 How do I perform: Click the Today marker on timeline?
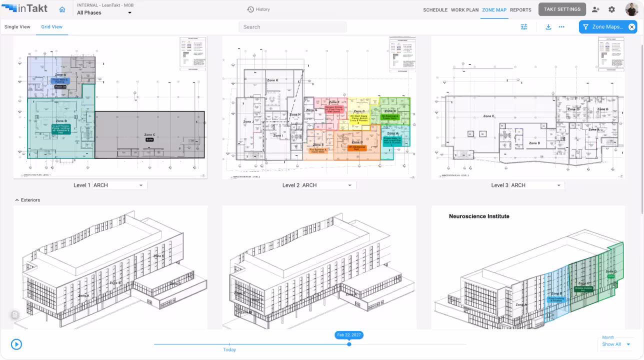pos(229,349)
